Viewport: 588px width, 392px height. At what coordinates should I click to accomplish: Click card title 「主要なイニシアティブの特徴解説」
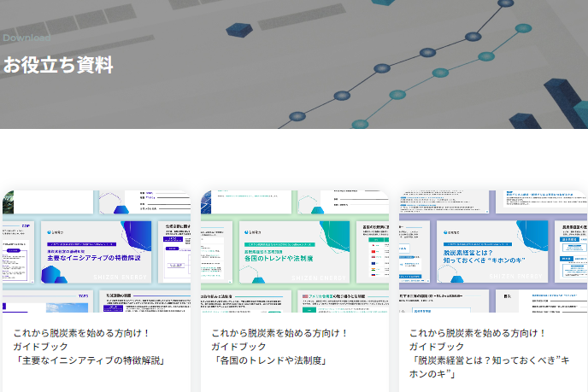[x=89, y=347]
